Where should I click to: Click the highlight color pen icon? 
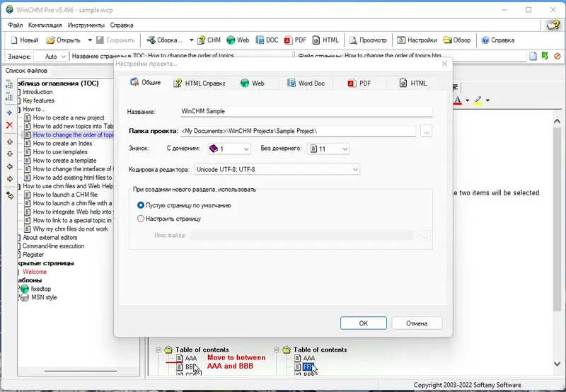coord(478,100)
